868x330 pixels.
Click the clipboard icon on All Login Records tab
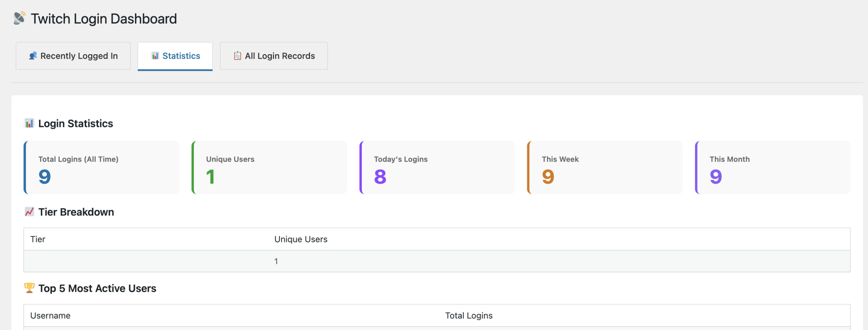tap(238, 56)
